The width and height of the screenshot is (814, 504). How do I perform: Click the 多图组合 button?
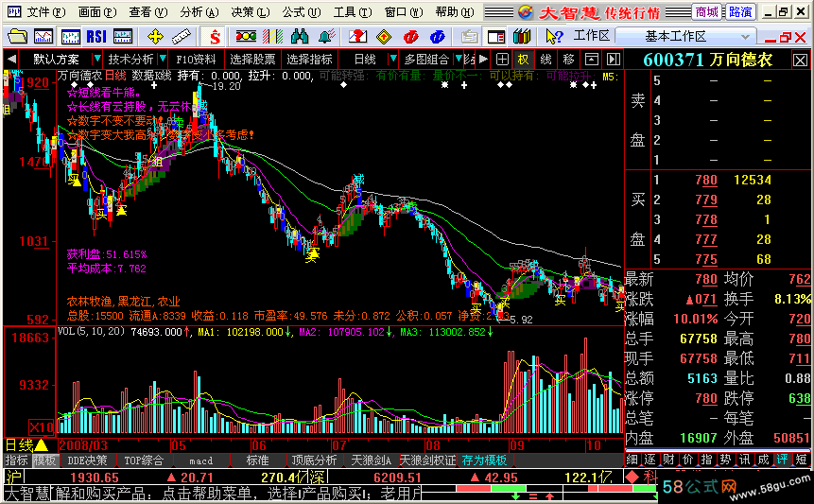click(x=426, y=60)
